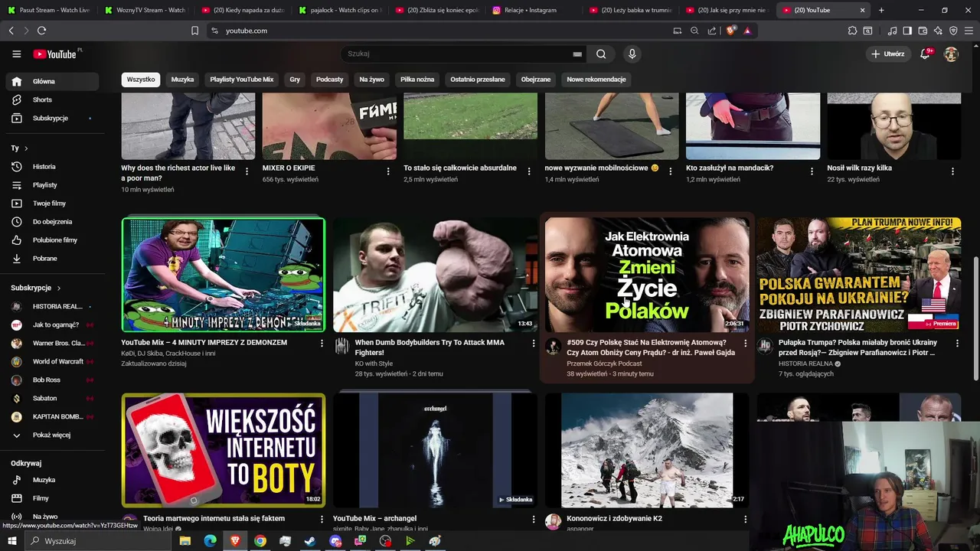The image size is (980, 551).
Task: Select the Muzyka filter chip
Action: pos(182,80)
